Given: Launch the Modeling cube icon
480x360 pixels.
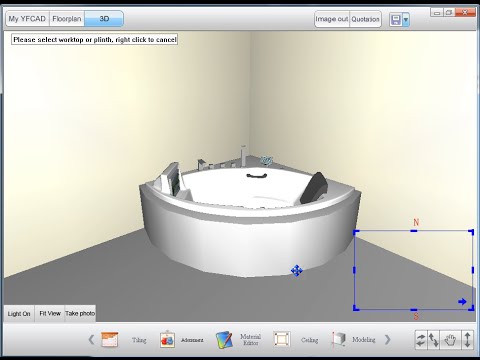Looking at the screenshot, I should (339, 340).
